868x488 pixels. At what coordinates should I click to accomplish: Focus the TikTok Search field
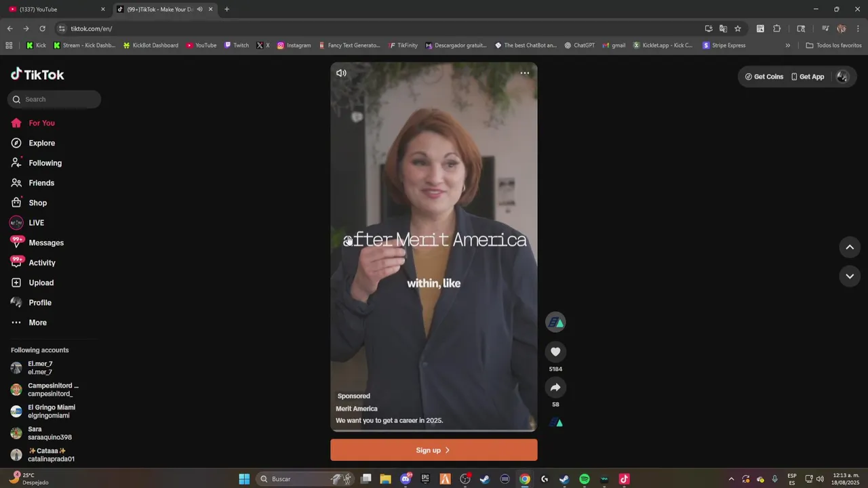point(54,100)
